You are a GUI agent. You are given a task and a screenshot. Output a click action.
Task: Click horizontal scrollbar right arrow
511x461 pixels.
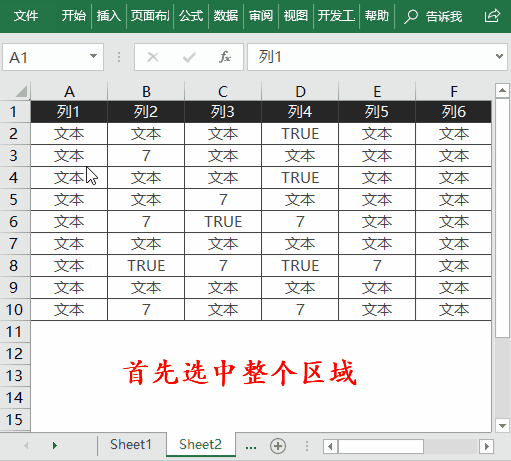tap(487, 446)
